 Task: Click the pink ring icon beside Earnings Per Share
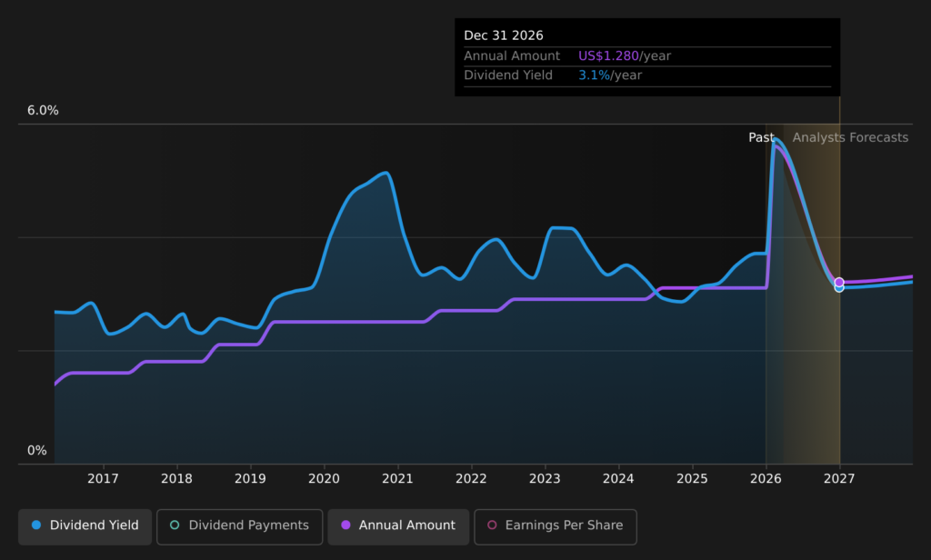492,525
